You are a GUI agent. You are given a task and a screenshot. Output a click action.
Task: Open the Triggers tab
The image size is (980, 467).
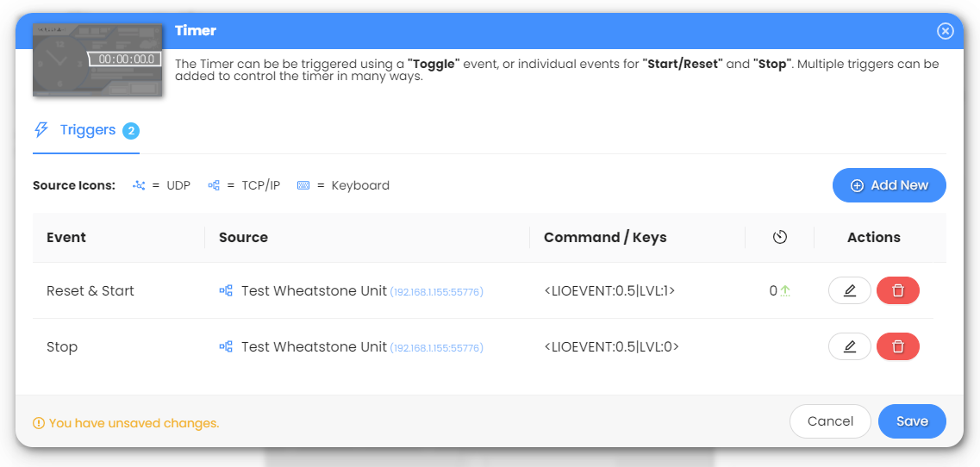pyautogui.click(x=86, y=130)
